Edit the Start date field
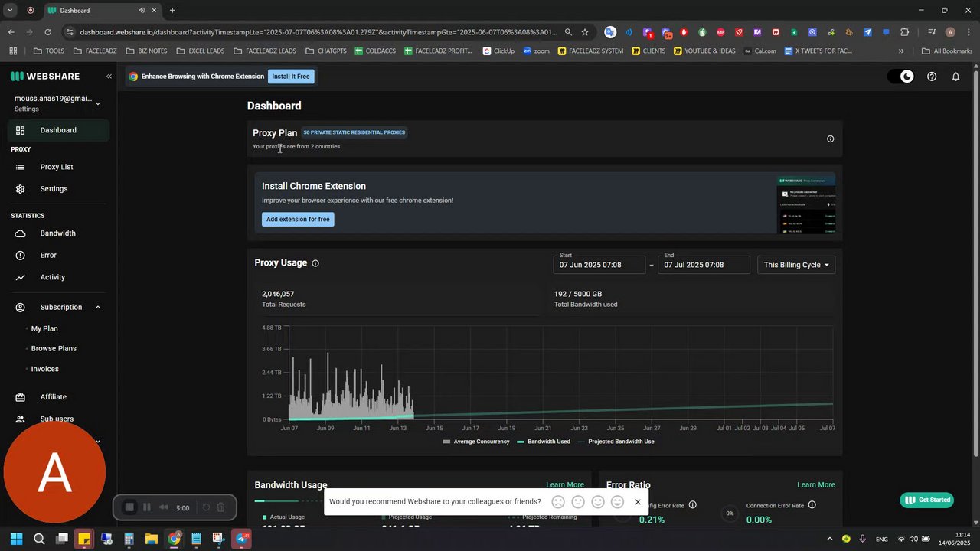 click(x=599, y=265)
